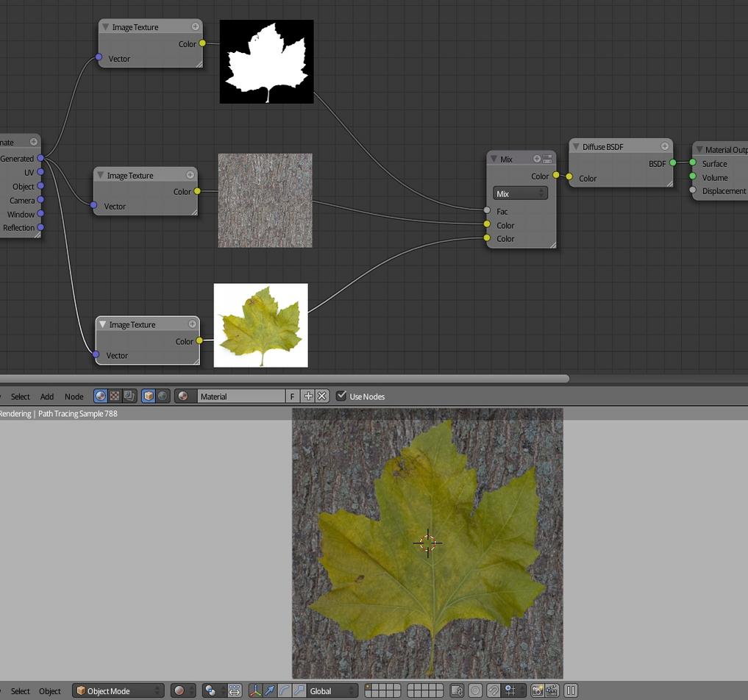The image size is (748, 700).
Task: Click the Material name field
Action: point(241,396)
